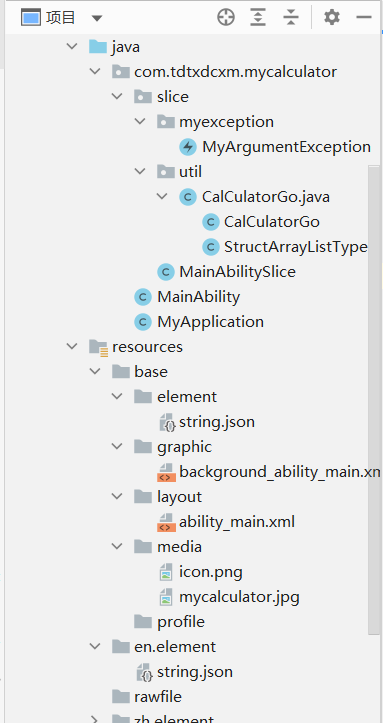Select the icon.png file label
The height and width of the screenshot is (723, 383).
point(211,572)
